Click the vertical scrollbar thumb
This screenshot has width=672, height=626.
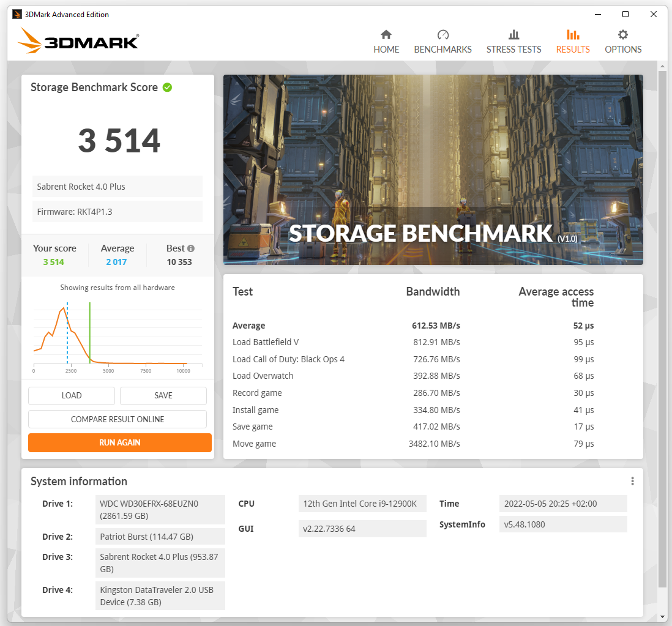coord(663,330)
